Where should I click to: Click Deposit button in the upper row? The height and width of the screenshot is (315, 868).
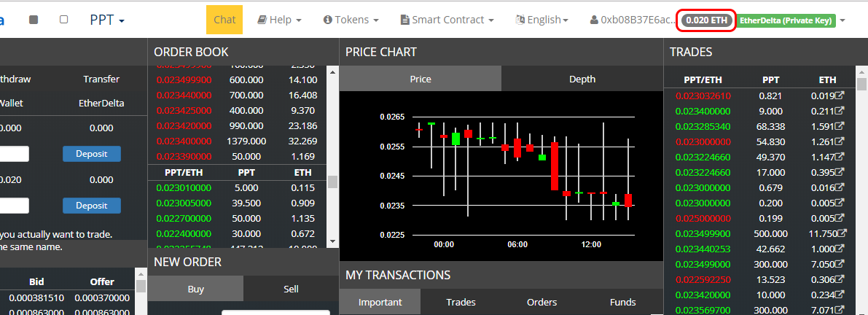click(x=91, y=153)
